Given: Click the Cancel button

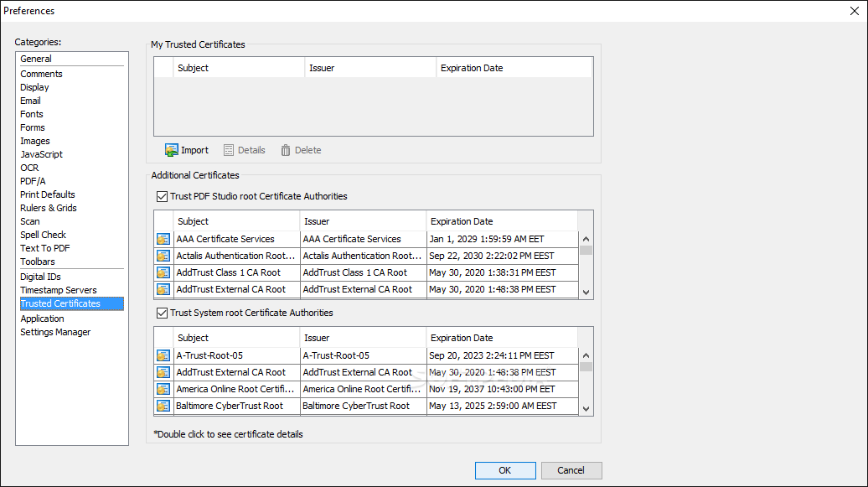Looking at the screenshot, I should [571, 470].
